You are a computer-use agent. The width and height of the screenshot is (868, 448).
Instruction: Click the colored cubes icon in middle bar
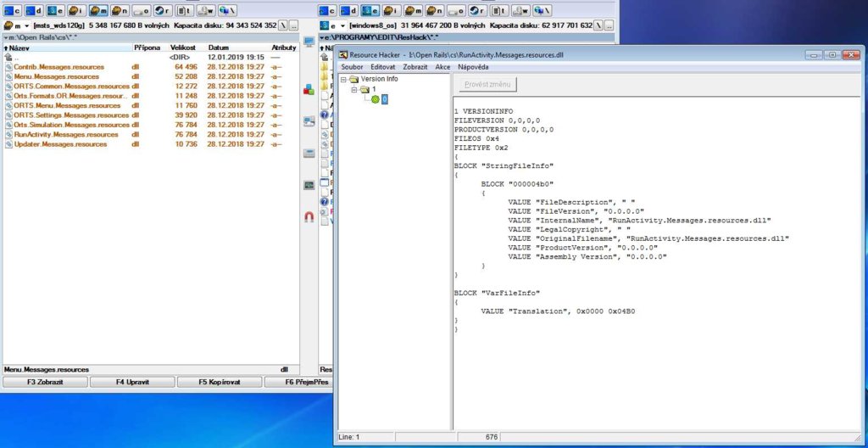[309, 88]
